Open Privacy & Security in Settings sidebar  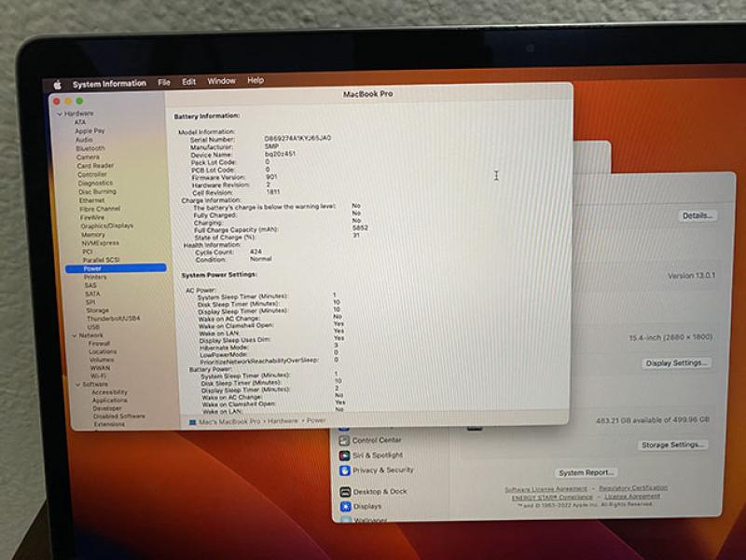377,471
